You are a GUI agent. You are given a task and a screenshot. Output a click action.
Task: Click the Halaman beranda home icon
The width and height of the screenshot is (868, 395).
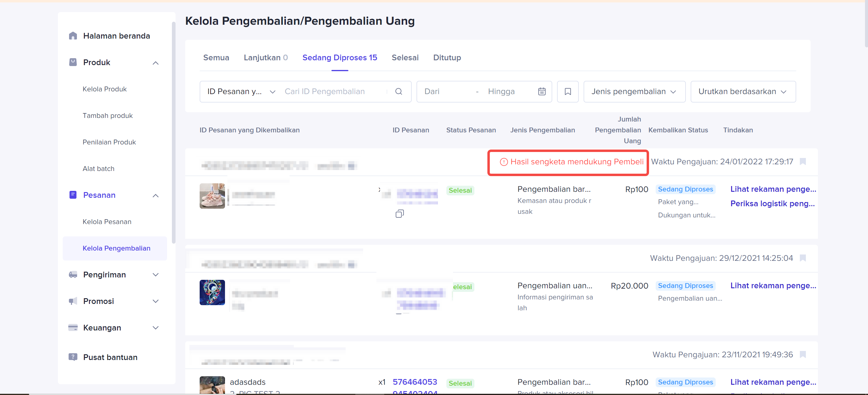(x=73, y=36)
